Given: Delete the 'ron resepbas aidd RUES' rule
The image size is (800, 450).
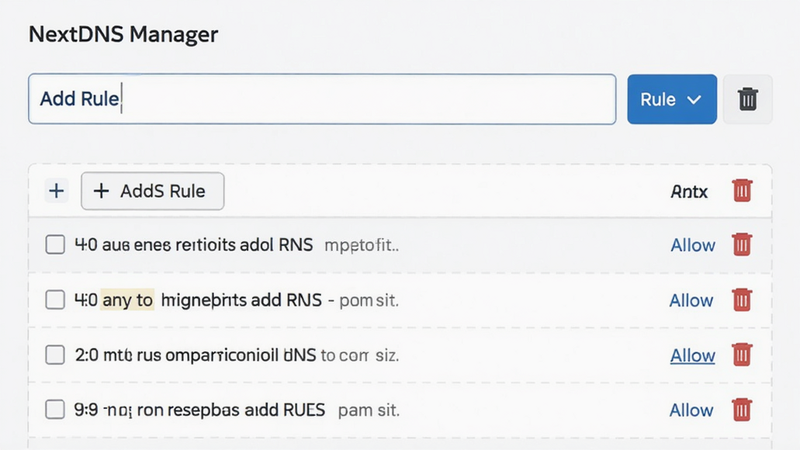Looking at the screenshot, I should 742,409.
